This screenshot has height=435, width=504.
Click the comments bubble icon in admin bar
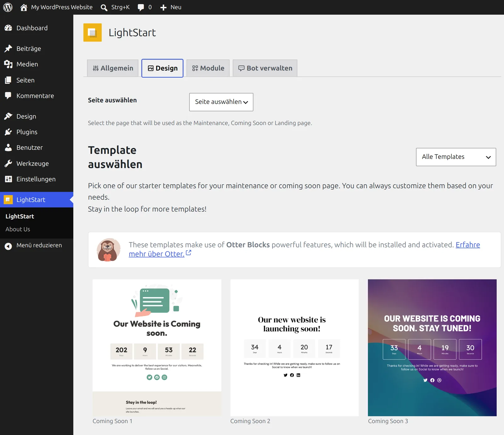tap(141, 8)
